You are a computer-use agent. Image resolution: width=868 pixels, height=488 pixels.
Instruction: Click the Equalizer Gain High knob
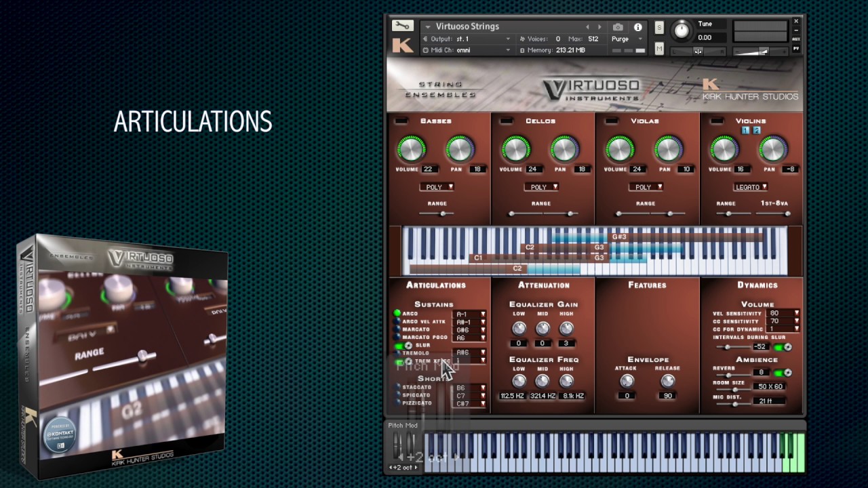(x=566, y=329)
